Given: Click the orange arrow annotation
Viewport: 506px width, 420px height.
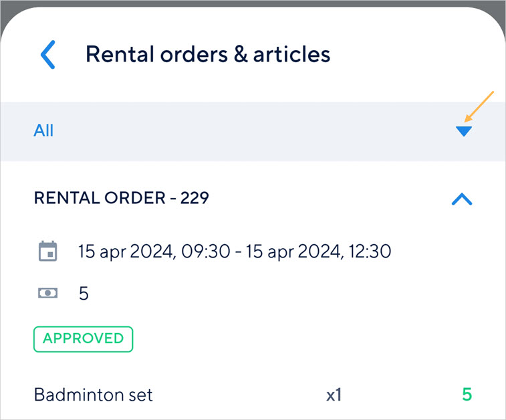Looking at the screenshot, I should coord(480,106).
